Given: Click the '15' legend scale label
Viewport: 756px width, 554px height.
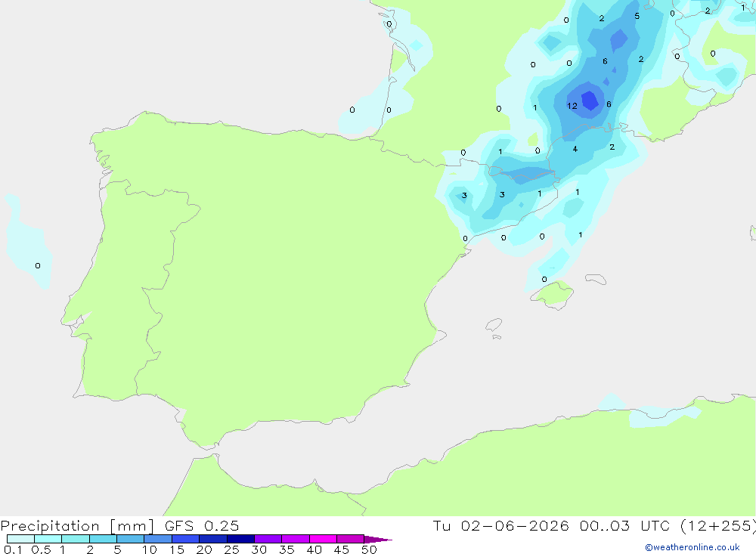Looking at the screenshot, I should tap(177, 549).
